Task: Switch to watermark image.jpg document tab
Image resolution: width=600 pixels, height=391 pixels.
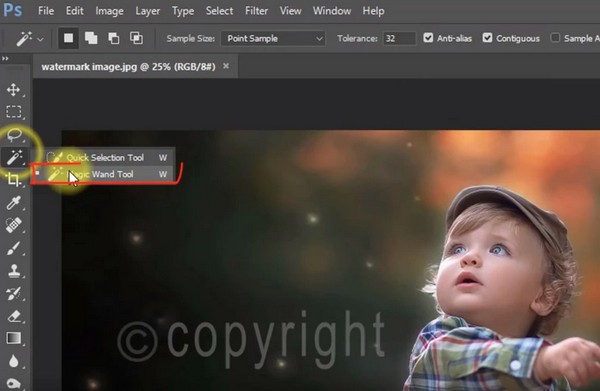Action: coord(128,67)
